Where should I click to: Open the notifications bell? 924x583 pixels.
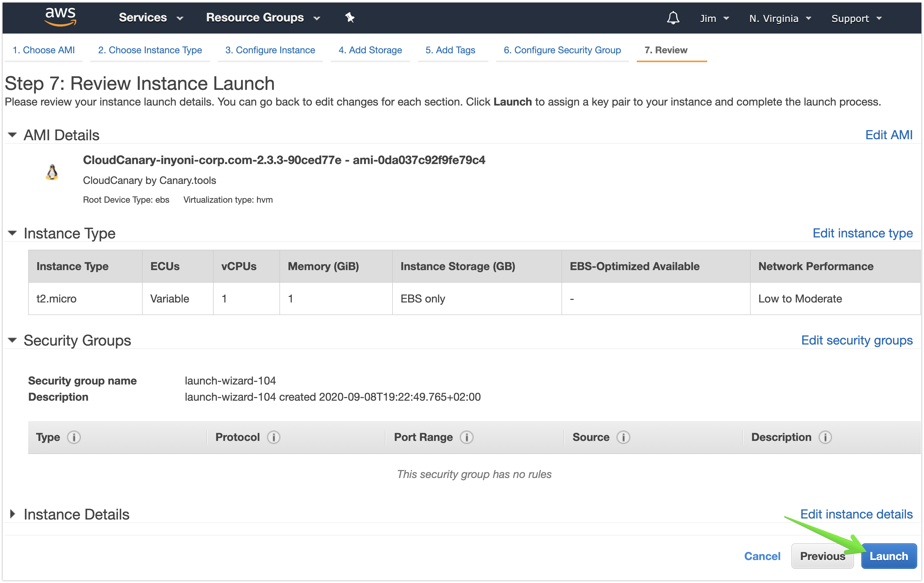(673, 18)
